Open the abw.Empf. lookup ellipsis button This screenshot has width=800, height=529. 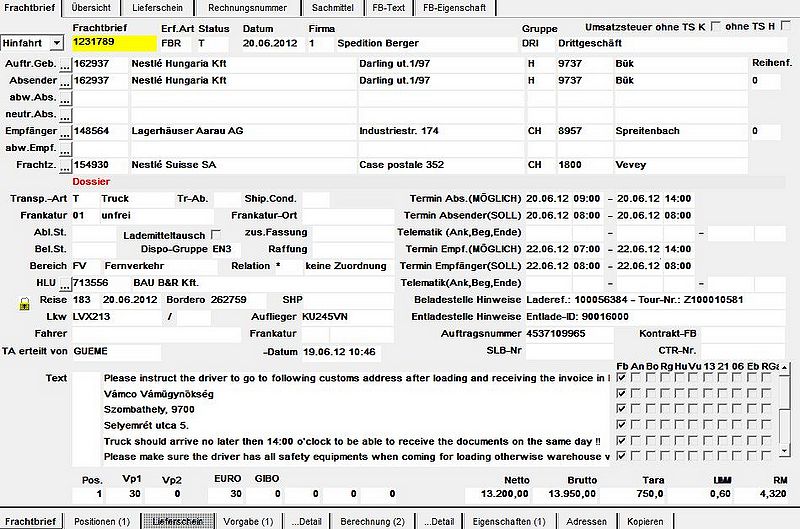tap(65, 149)
